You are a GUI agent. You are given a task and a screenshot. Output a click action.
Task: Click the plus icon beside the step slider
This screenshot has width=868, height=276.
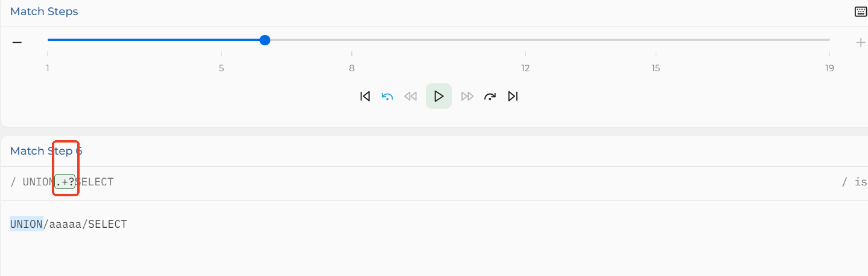coord(861,42)
